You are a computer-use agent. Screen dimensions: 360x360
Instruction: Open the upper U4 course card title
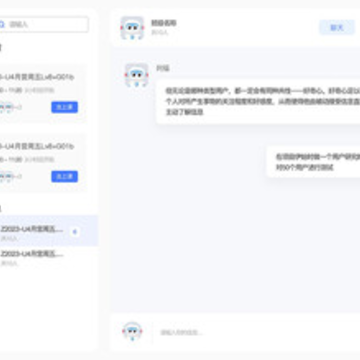point(37,77)
